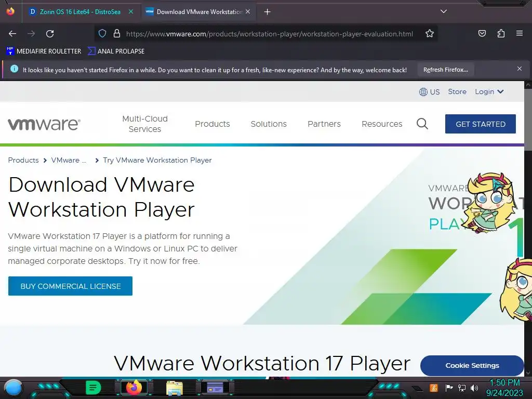Click the taskbar clock and date
Image resolution: width=532 pixels, height=399 pixels.
(504, 388)
